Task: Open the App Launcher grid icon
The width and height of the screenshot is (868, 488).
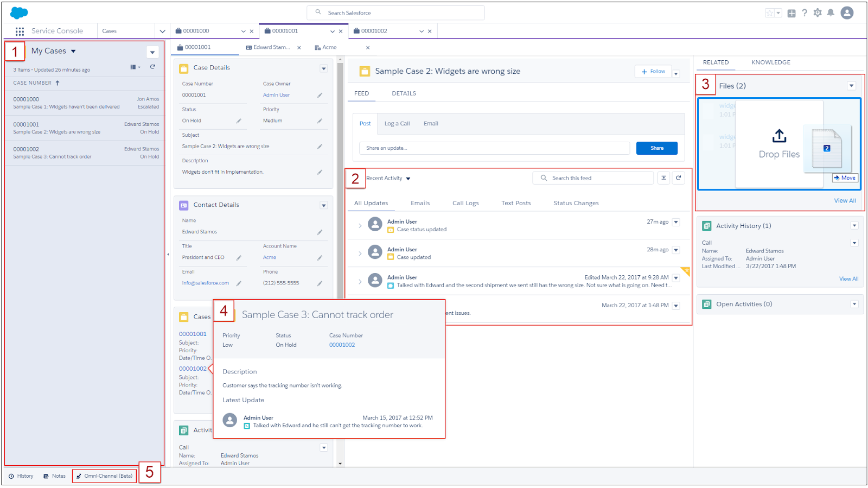Action: pyautogui.click(x=20, y=31)
